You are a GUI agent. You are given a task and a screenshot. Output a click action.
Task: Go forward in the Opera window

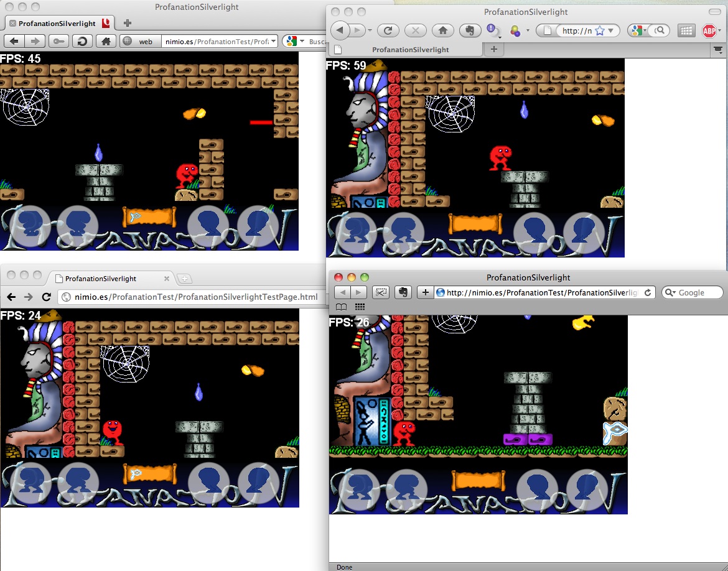(x=35, y=41)
